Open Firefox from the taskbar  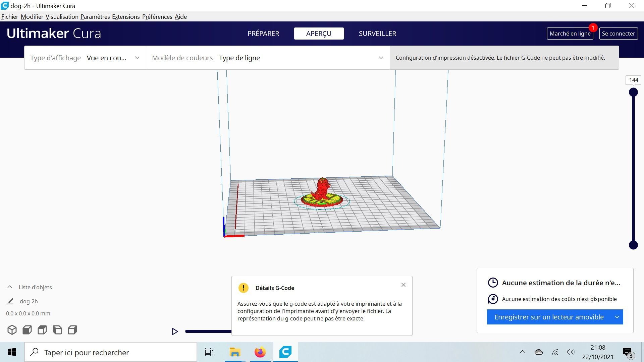coord(260,352)
